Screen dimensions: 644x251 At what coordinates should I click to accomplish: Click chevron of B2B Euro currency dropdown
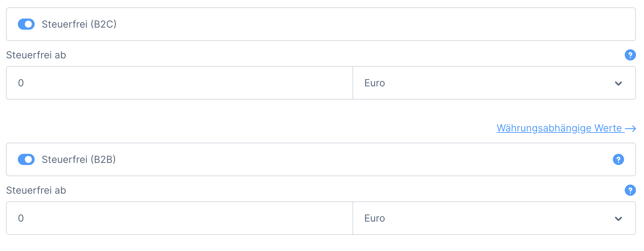618,218
